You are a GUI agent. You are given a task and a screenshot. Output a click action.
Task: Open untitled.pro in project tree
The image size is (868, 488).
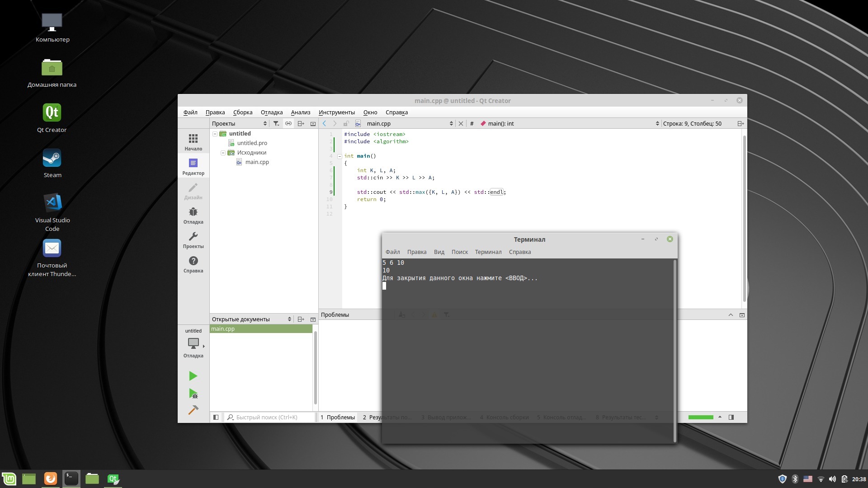(x=252, y=143)
